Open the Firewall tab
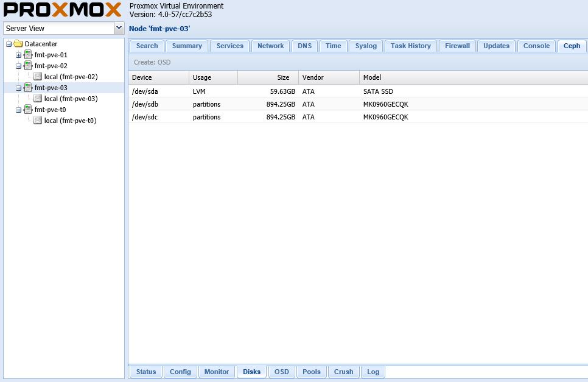588x382 pixels. tap(458, 46)
